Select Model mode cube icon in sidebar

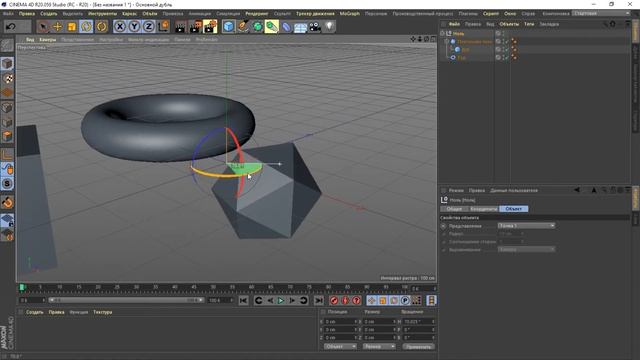coord(7,64)
